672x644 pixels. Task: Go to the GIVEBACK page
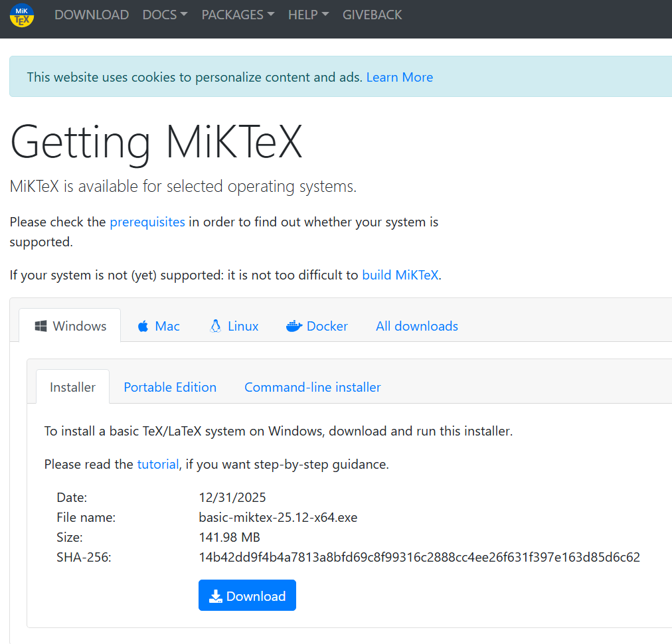pyautogui.click(x=372, y=15)
